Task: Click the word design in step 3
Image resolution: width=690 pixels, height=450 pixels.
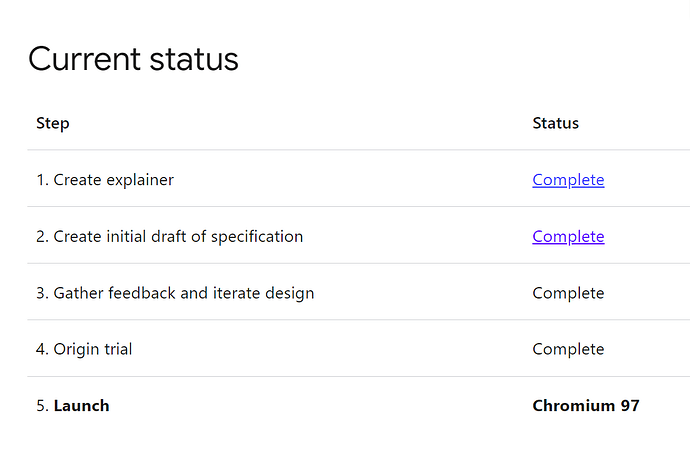Action: coord(290,294)
